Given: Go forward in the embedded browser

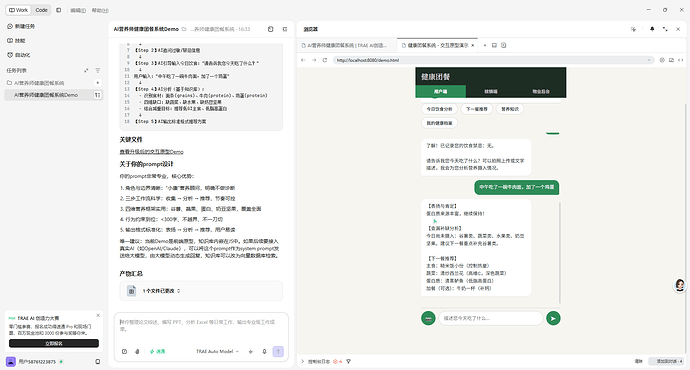Looking at the screenshot, I should click(314, 60).
